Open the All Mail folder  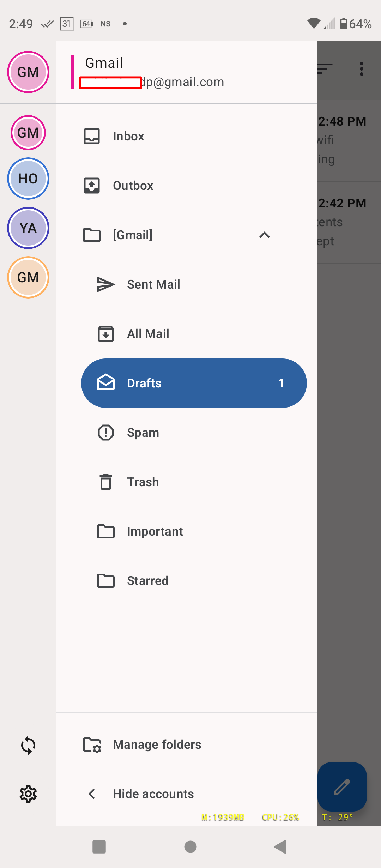[x=148, y=334]
